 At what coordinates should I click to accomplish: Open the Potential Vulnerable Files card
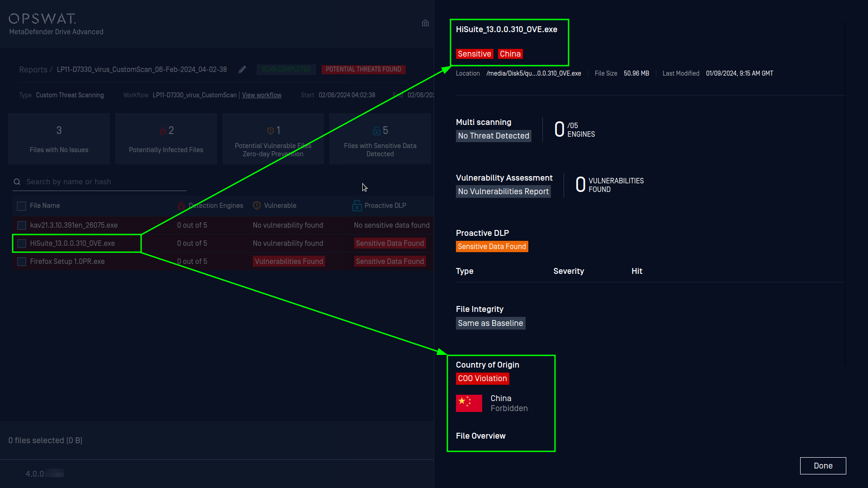[x=273, y=139]
